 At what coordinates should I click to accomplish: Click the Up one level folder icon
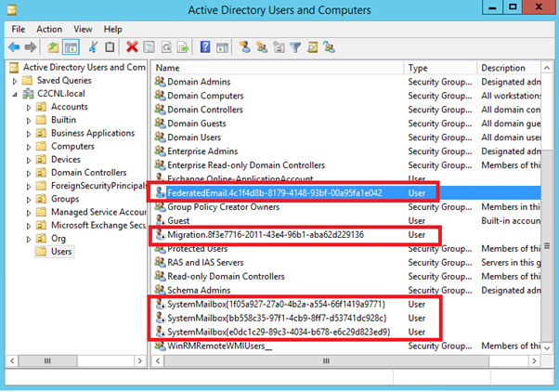tap(55, 46)
